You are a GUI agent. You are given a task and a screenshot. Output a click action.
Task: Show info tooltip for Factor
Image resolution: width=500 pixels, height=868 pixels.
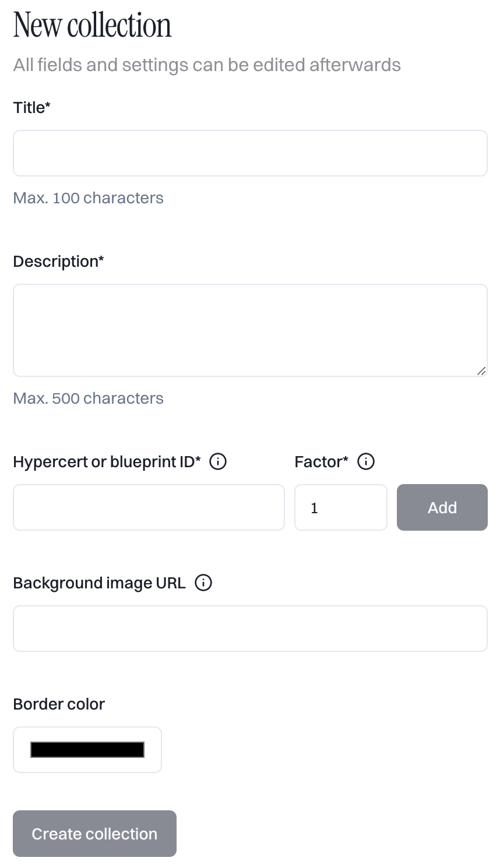(x=366, y=462)
